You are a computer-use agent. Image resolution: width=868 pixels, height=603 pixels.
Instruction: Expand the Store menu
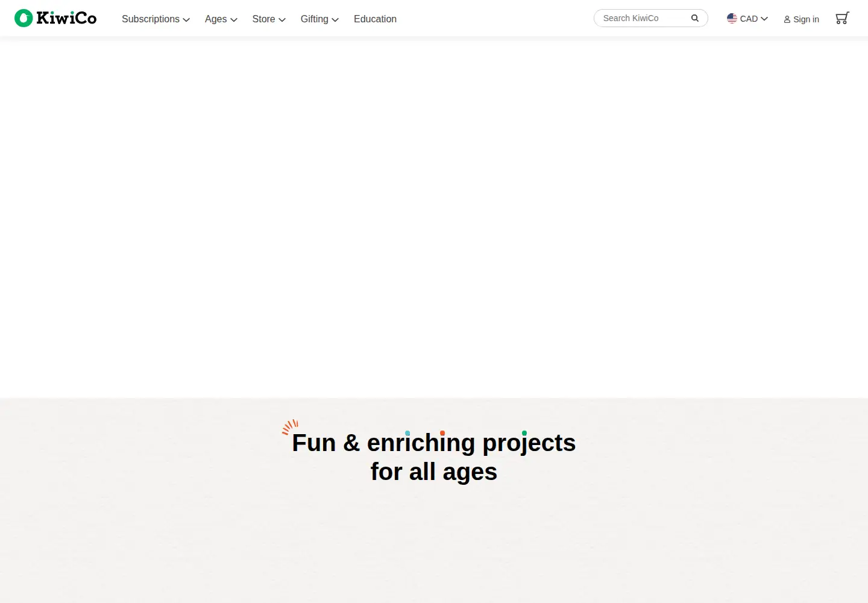coord(269,19)
